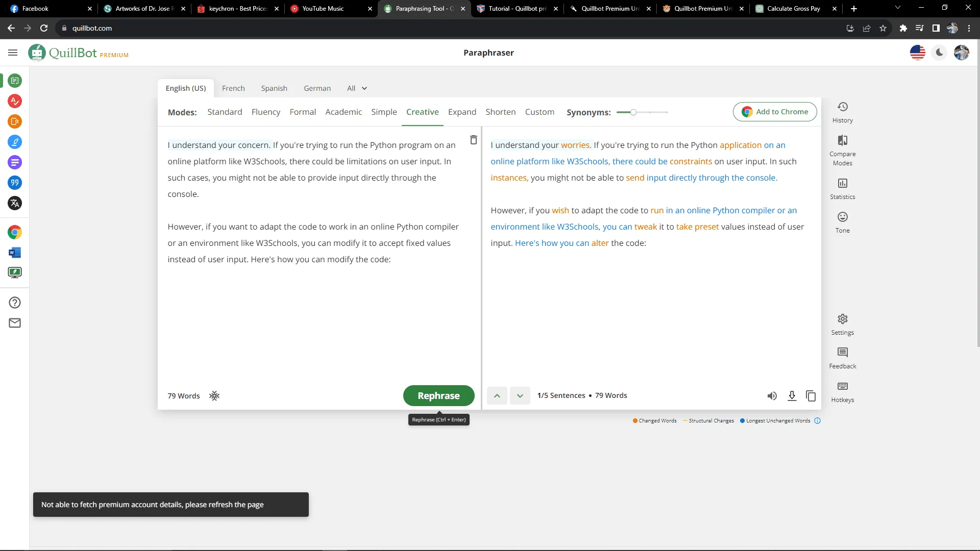Open the Translator icon in the sidebar
The height and width of the screenshot is (551, 980).
tap(15, 203)
